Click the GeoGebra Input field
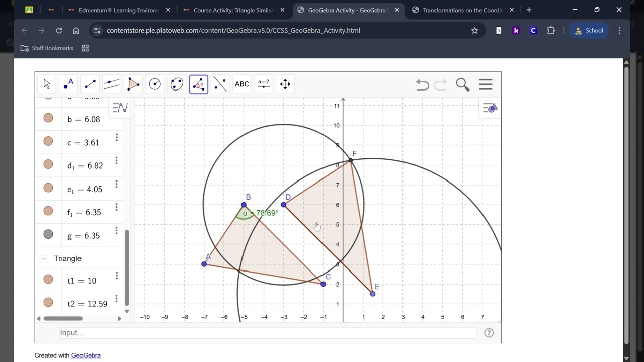644x362 pixels. 268,333
